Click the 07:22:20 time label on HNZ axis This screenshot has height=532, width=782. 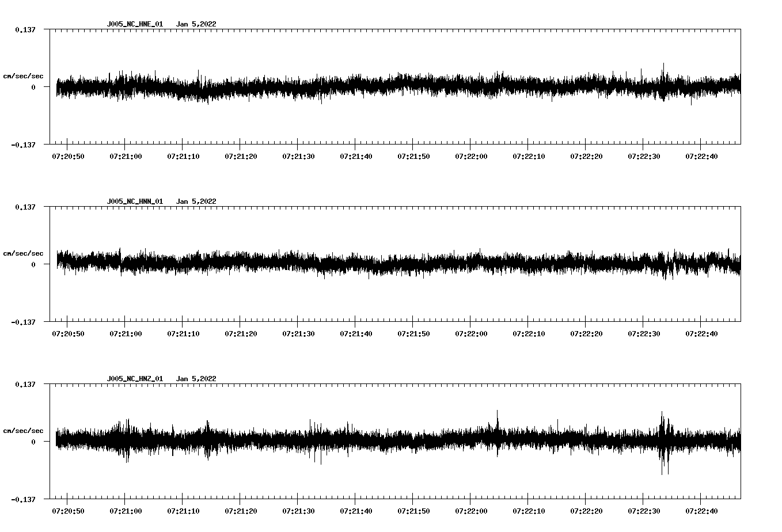586,511
